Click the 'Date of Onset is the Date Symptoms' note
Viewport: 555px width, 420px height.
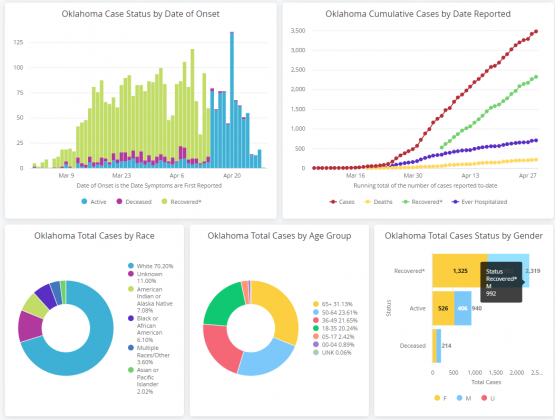point(149,185)
